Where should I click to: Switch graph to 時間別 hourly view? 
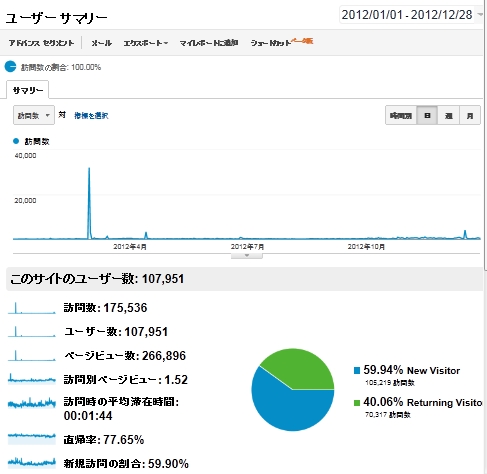(401, 115)
